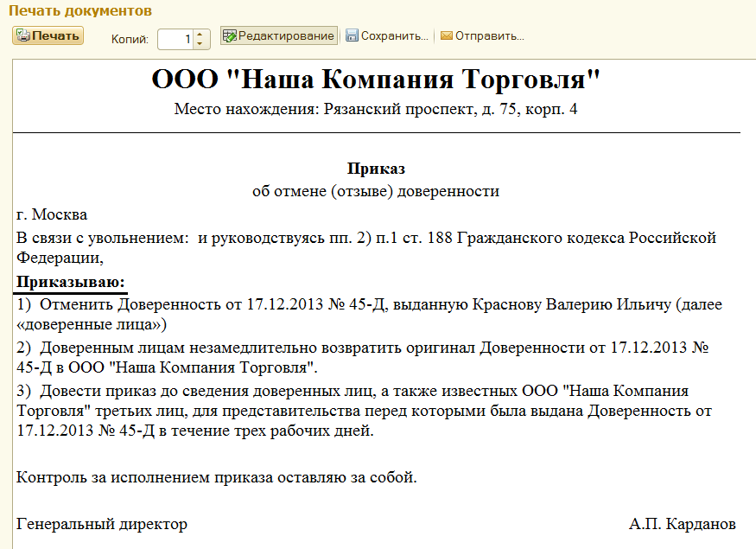The height and width of the screenshot is (549, 756).
Task: Click the Место нахождения address line
Action: (x=376, y=110)
